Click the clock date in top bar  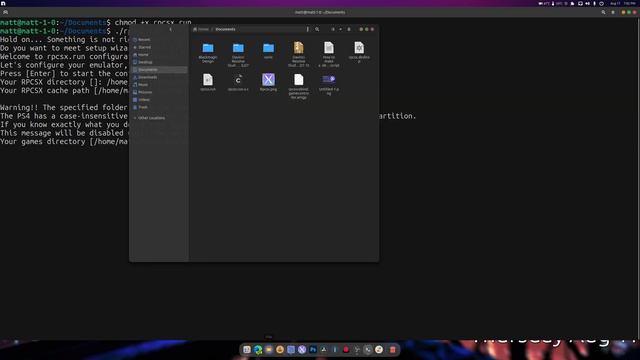[x=623, y=3]
